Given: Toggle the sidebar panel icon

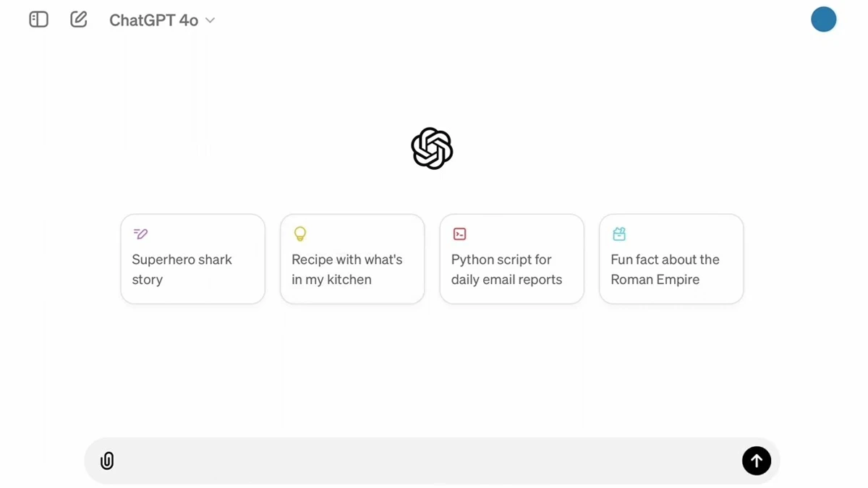Looking at the screenshot, I should pyautogui.click(x=38, y=20).
